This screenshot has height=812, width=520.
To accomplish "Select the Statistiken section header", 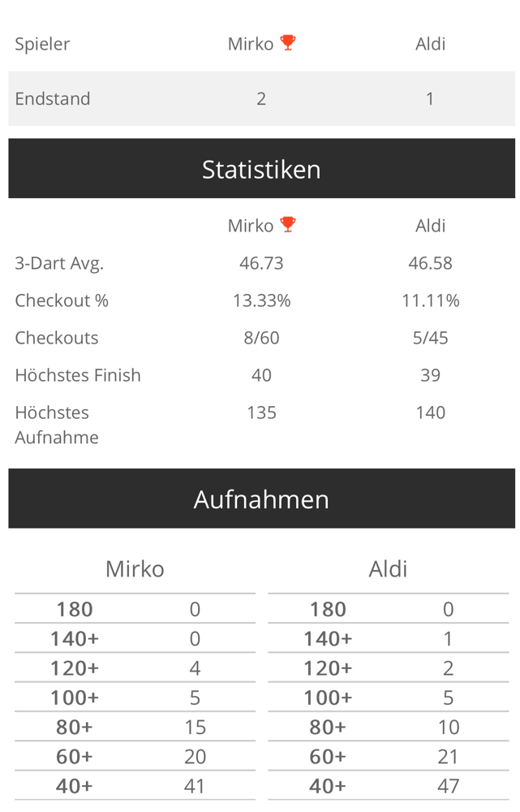I will click(x=261, y=168).
